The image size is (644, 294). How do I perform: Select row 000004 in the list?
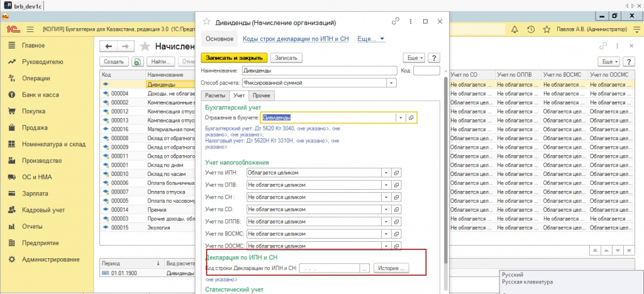click(x=148, y=93)
